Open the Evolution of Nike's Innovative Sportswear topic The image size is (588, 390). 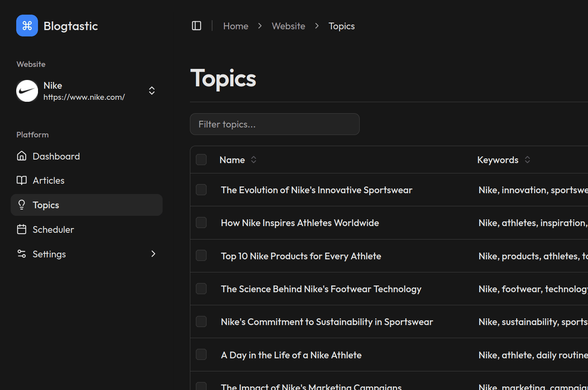pyautogui.click(x=316, y=190)
